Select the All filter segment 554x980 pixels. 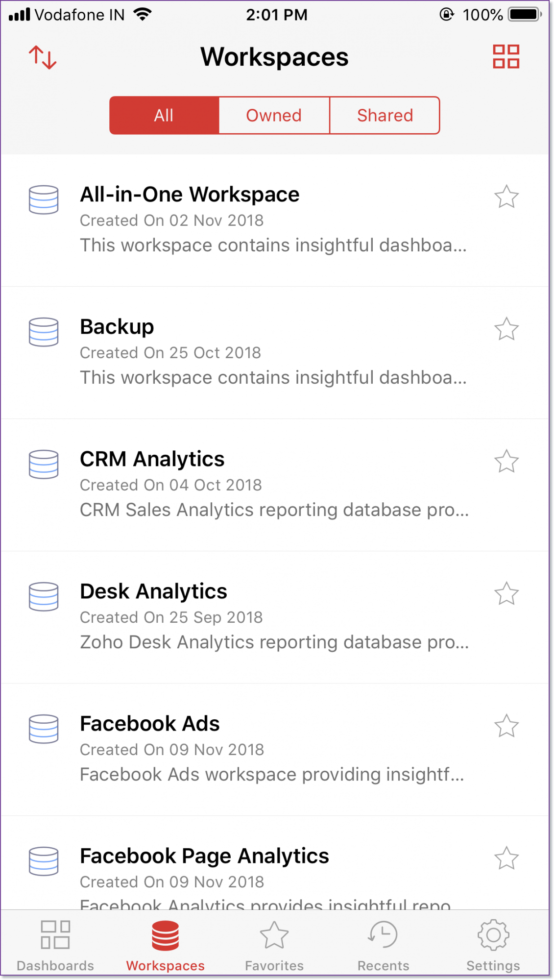tap(164, 116)
